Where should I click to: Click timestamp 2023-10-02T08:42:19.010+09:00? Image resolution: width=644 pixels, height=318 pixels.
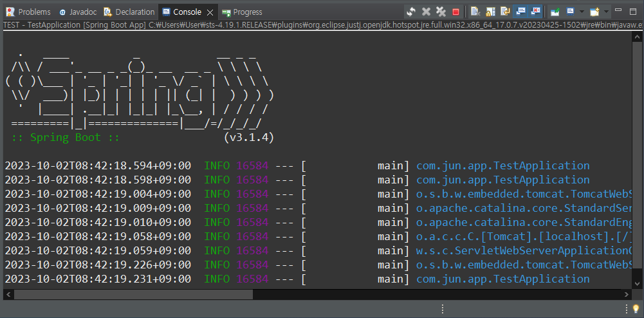(98, 222)
